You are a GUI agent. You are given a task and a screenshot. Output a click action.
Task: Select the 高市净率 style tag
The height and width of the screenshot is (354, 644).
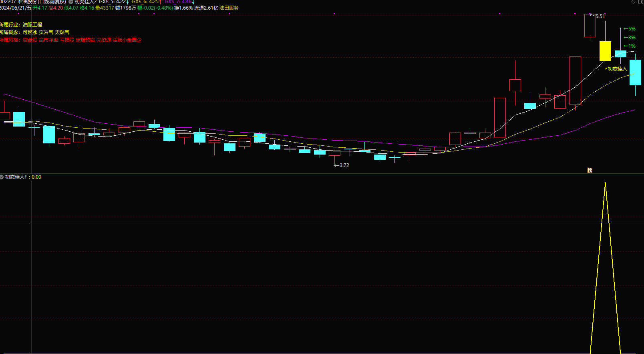(x=48, y=40)
